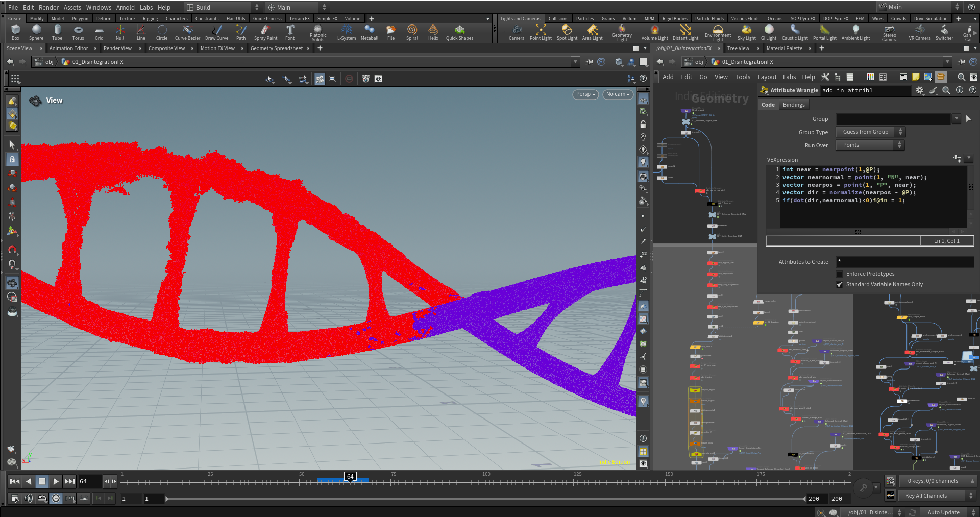This screenshot has width=980, height=517.
Task: Click the L-System shelf icon
Action: pyautogui.click(x=347, y=32)
